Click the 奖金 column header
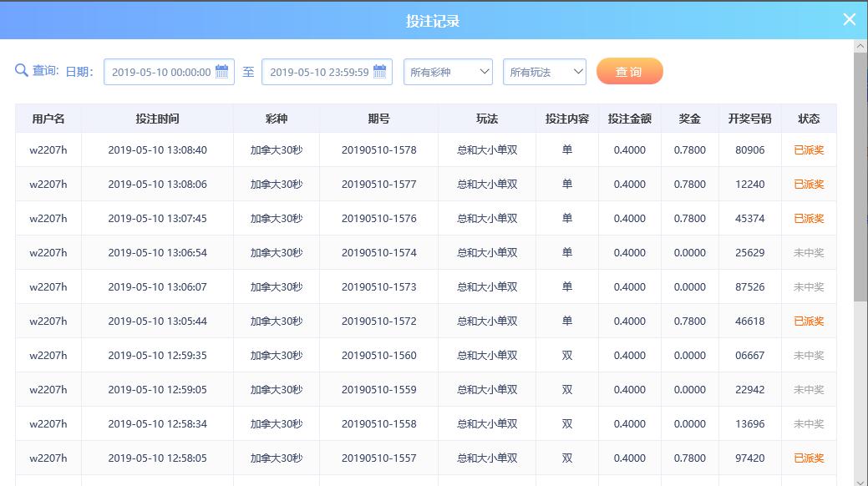The image size is (868, 486). pyautogui.click(x=689, y=119)
